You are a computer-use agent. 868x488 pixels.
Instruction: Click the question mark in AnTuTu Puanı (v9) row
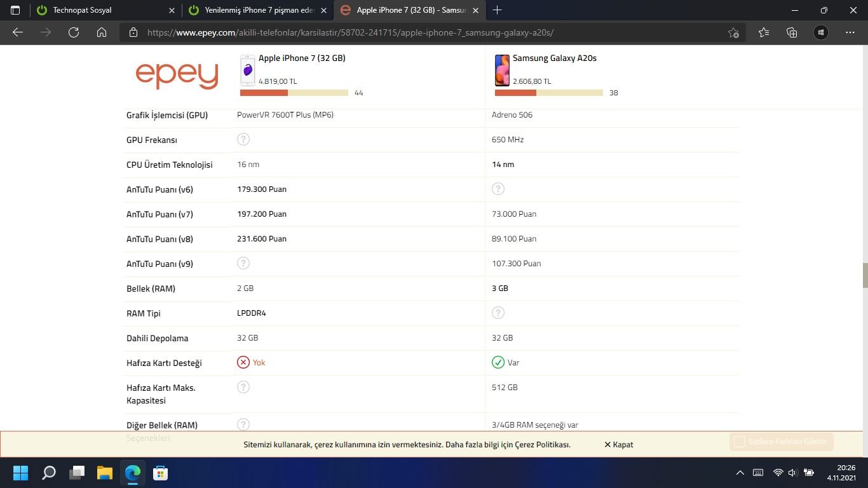[243, 263]
